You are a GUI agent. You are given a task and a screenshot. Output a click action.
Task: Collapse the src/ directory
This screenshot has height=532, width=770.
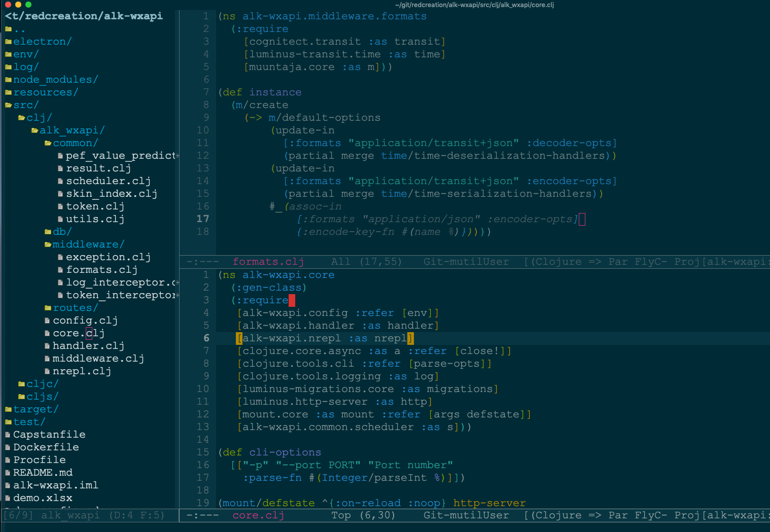(x=26, y=105)
